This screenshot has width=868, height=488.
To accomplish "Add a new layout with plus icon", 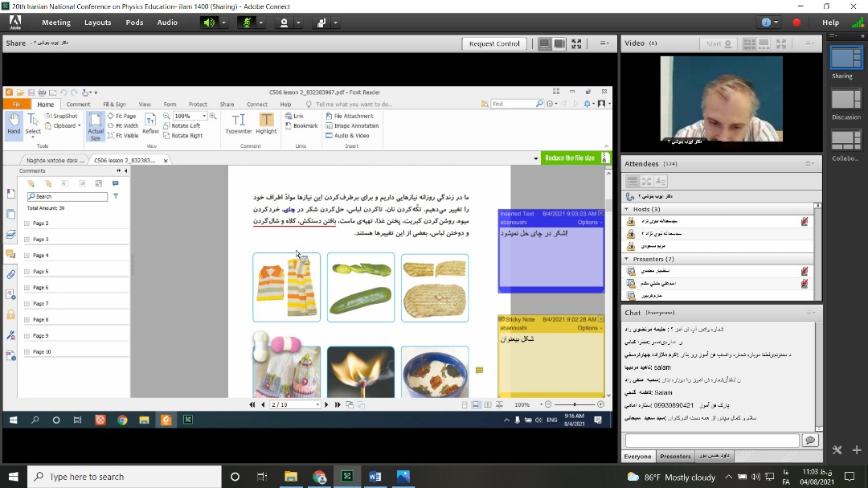I will [856, 450].
